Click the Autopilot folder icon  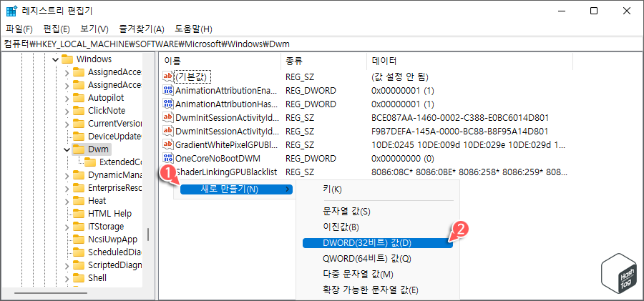[79, 98]
